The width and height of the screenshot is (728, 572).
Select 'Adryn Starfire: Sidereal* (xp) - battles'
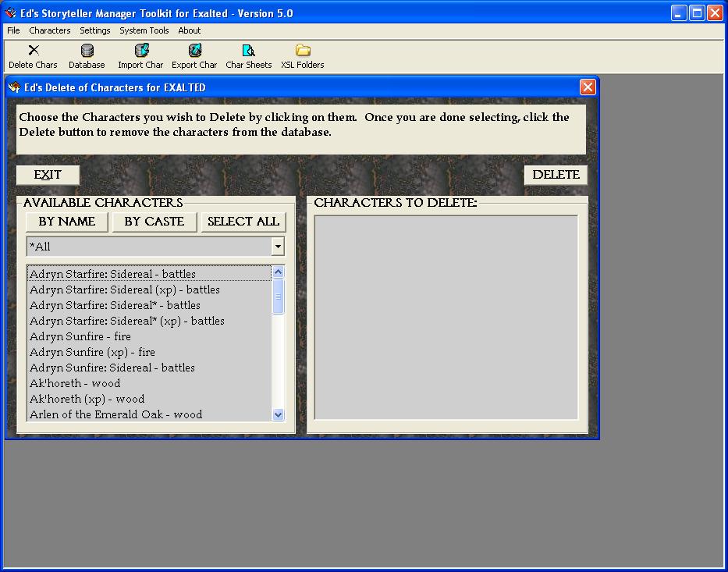(x=149, y=321)
